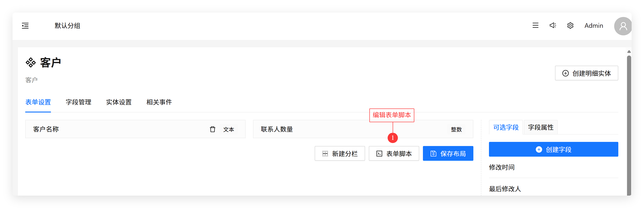The image size is (644, 208).
Task: Collapse the sidebar menu icon
Action: [25, 26]
